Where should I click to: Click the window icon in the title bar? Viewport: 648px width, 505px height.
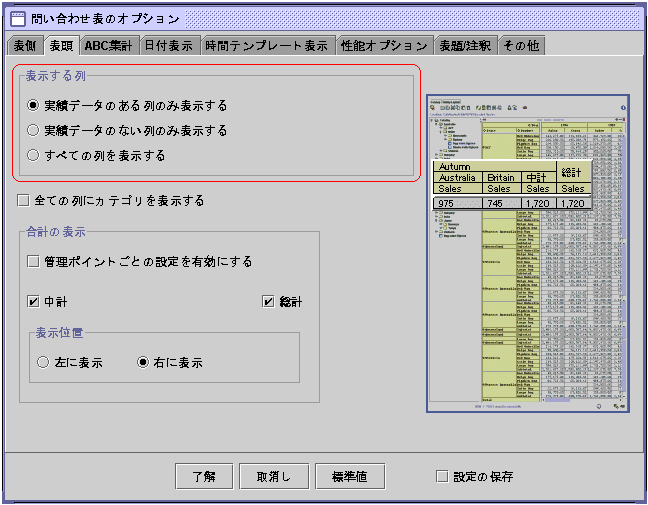17,18
